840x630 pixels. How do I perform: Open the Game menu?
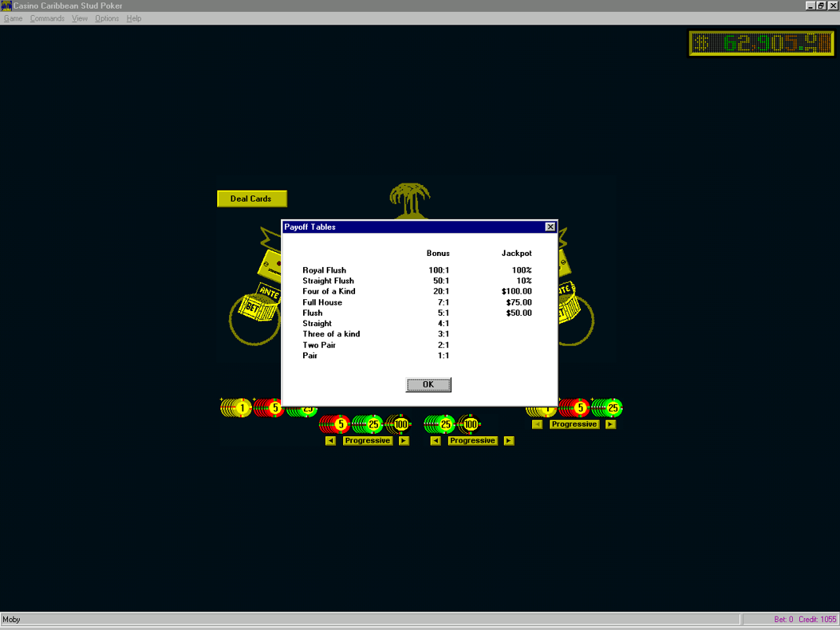(x=13, y=18)
